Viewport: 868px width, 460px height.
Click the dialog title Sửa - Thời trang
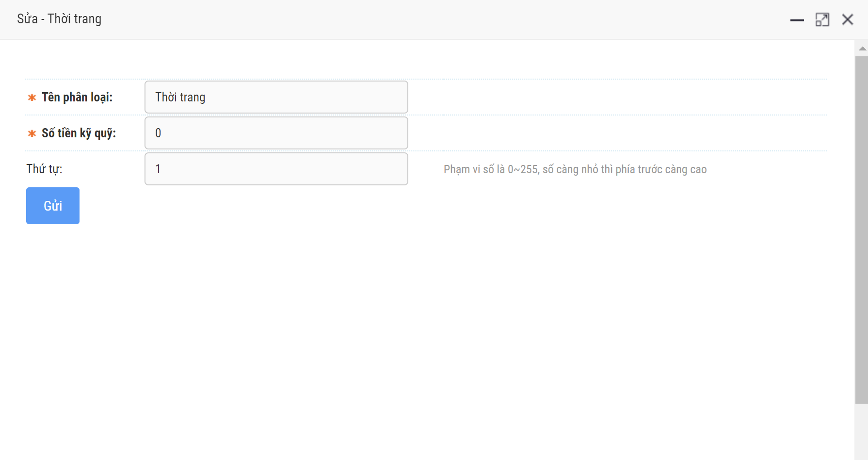tap(59, 19)
